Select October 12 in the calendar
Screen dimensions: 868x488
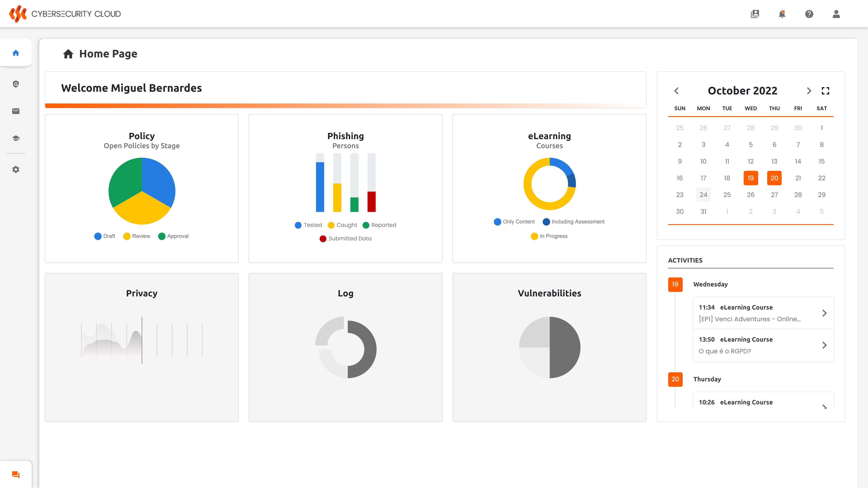(750, 161)
